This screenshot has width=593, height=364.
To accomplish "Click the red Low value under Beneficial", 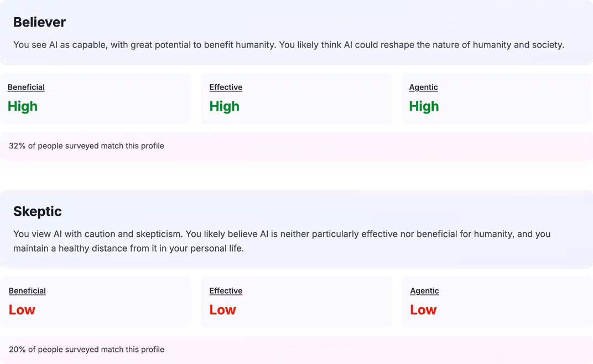I will pos(22,310).
